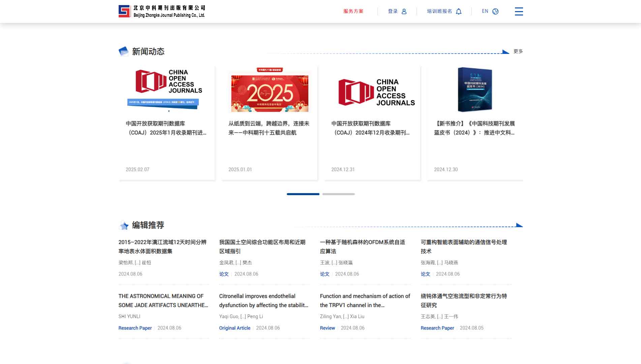Viewport: 641px width, 364px height.
Task: Open the red 2025 New Year thumbnail
Action: pos(270,90)
